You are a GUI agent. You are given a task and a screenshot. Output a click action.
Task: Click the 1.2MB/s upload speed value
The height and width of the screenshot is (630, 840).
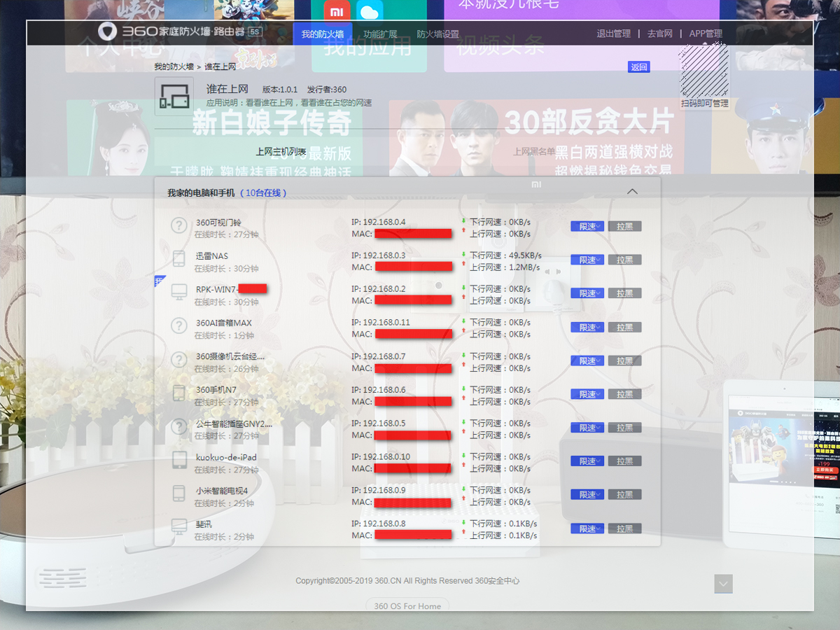point(524,267)
